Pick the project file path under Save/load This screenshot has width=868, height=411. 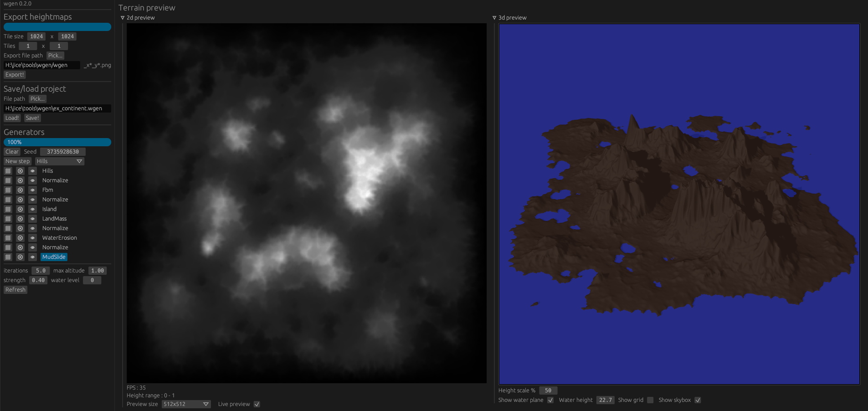click(x=37, y=99)
